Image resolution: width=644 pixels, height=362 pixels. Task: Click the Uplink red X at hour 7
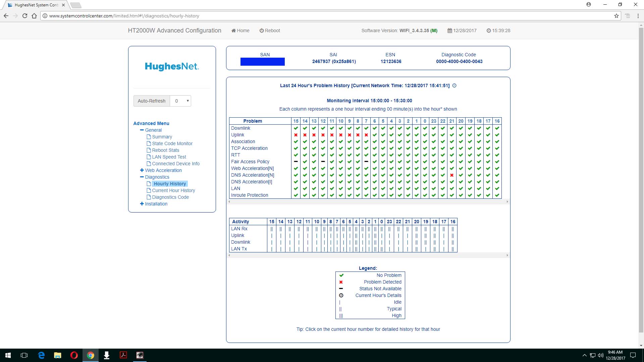click(x=366, y=135)
